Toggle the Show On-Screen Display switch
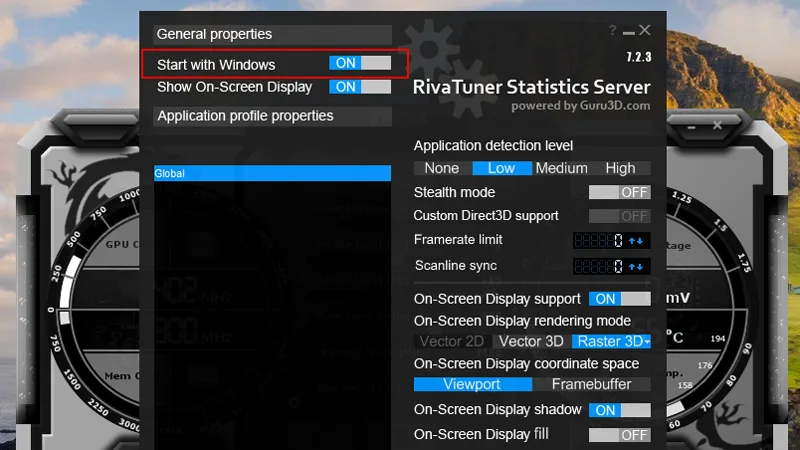Viewport: 800px width, 450px height. click(360, 87)
